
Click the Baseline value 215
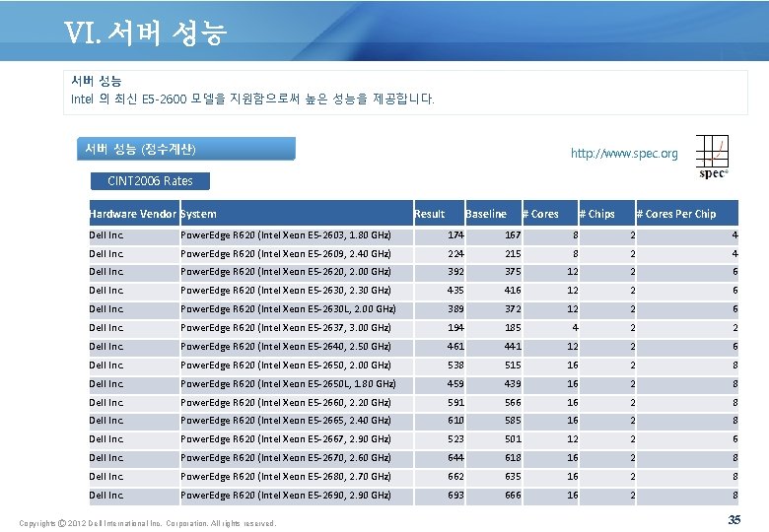pyautogui.click(x=513, y=254)
